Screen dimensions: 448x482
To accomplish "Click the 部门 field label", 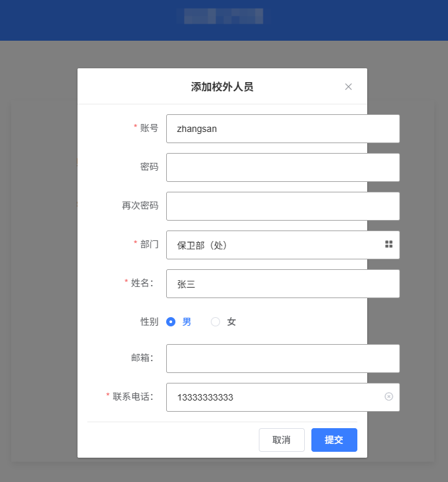I will click(x=149, y=244).
